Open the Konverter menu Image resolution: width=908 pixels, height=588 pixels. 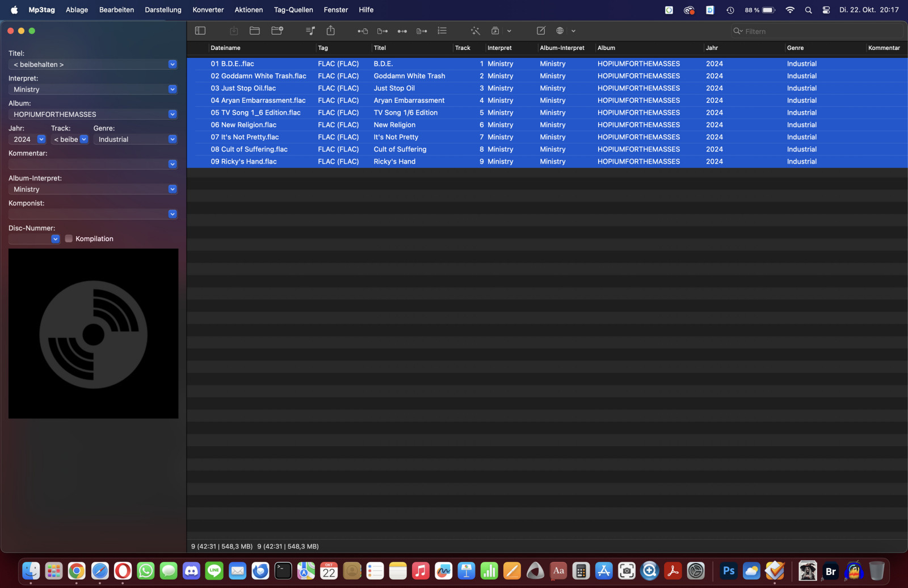[208, 10]
